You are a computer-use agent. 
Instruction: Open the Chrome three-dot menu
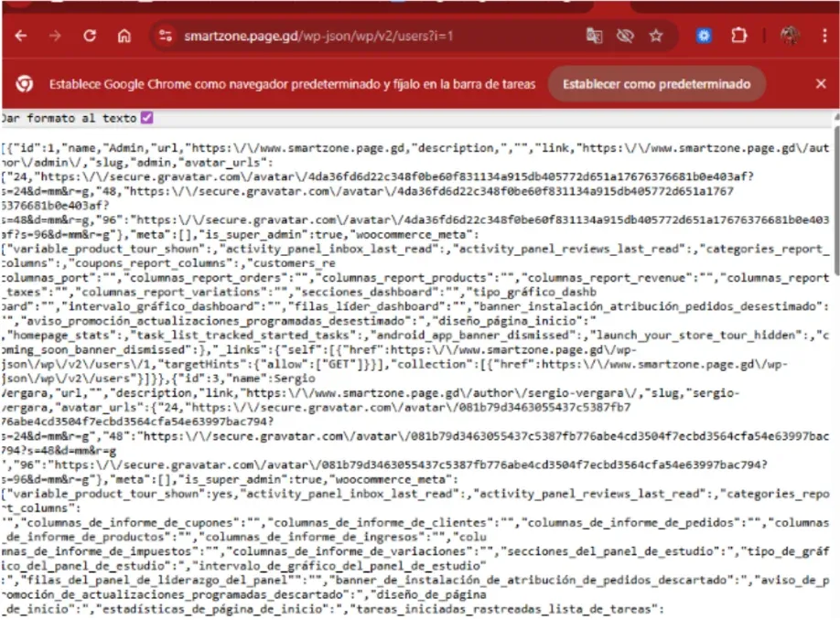click(x=824, y=36)
